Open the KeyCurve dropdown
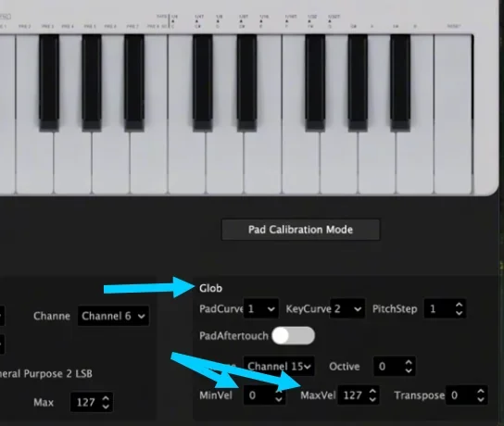The image size is (504, 426). click(x=347, y=309)
